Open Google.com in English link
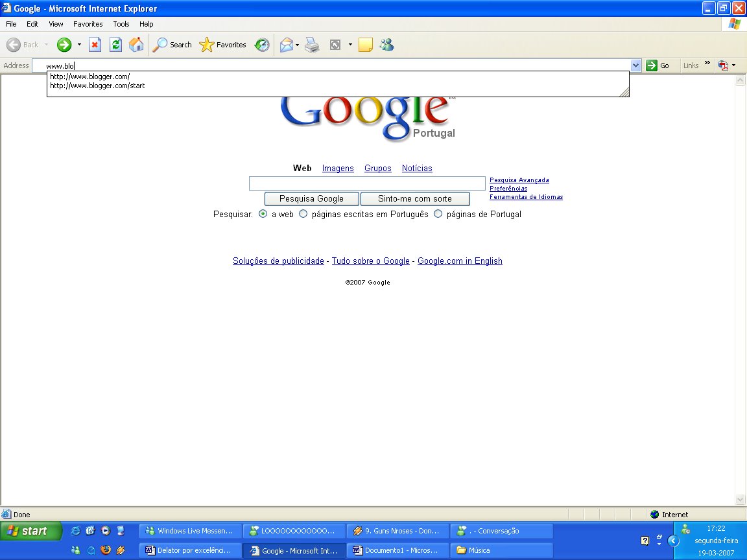The width and height of the screenshot is (747, 560). 460,261
